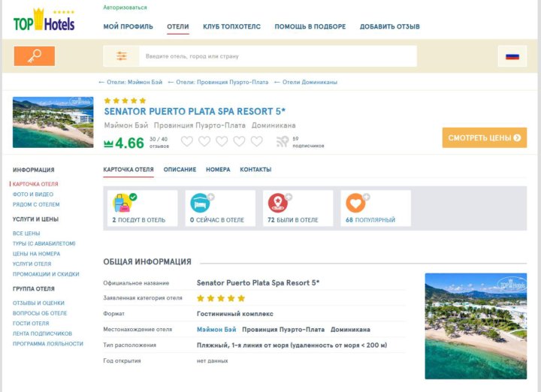Screen dimensions: 541x392
Task: Click the bed 'Сейчас в отеле' icon
Action: [200, 203]
